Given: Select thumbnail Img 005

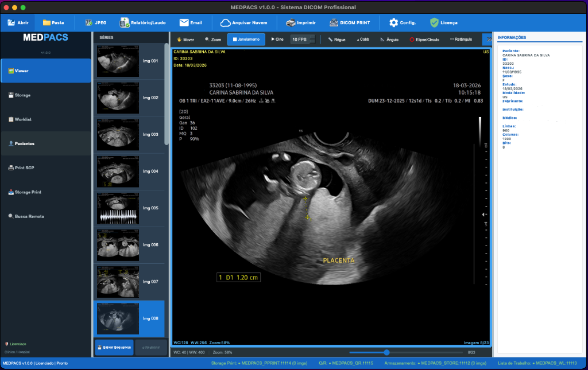Looking at the screenshot, I should click(x=129, y=208).
